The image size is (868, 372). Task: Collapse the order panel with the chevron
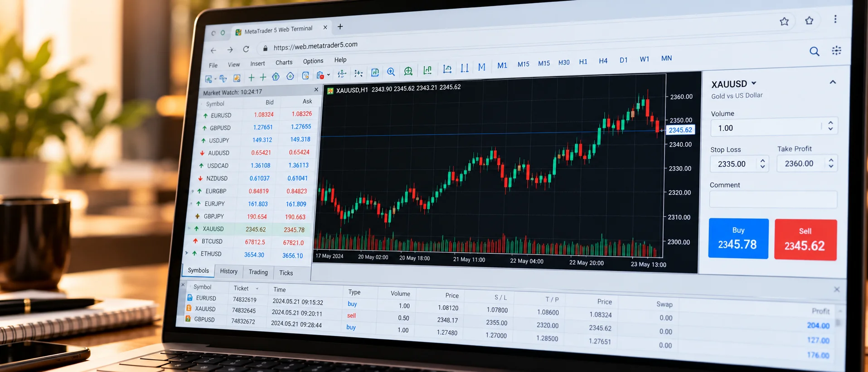[833, 82]
